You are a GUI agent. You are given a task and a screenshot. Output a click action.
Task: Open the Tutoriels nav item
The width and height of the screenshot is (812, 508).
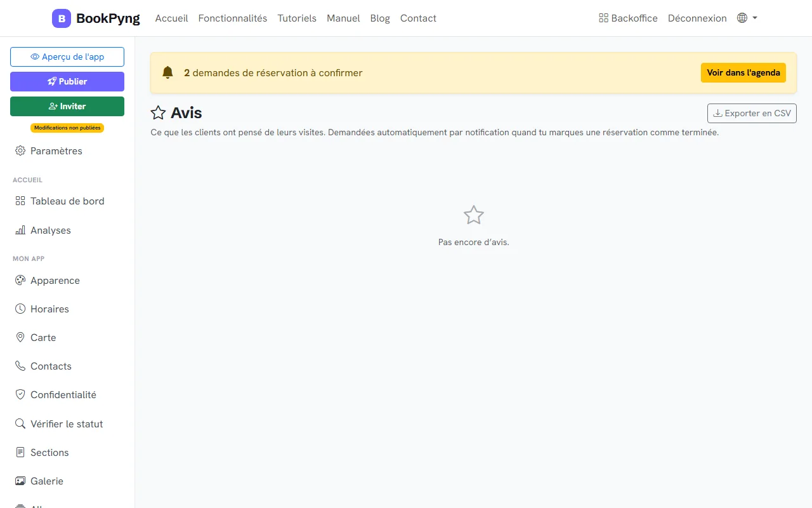pyautogui.click(x=297, y=18)
